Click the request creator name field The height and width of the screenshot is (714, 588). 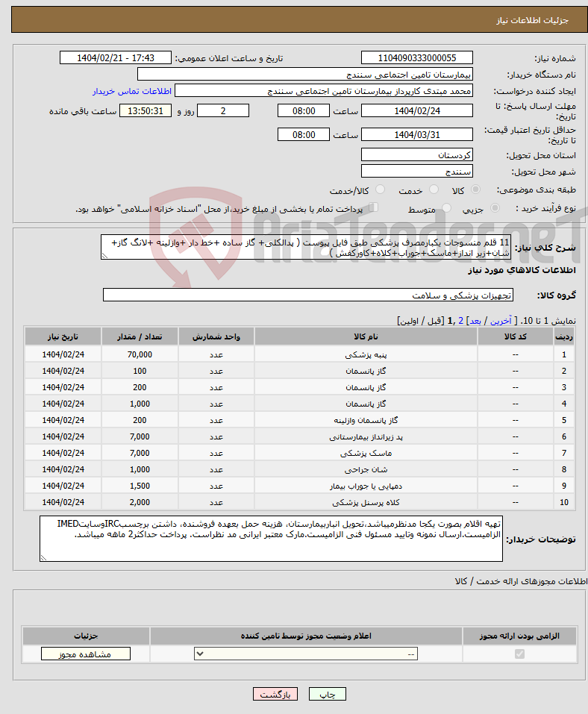point(323,90)
